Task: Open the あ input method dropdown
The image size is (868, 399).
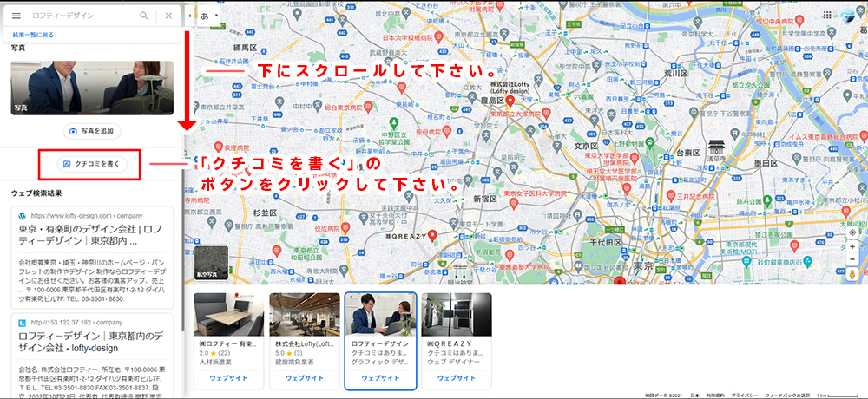Action: [210, 16]
